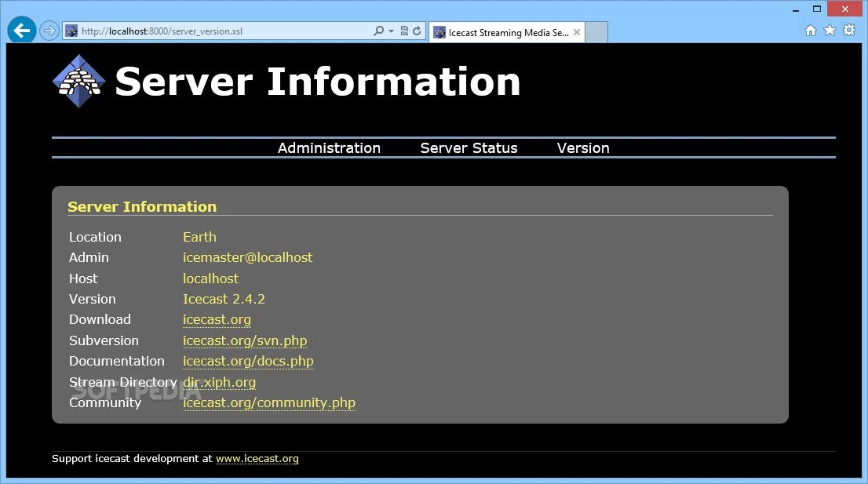Click the Icecast 2.4.2 version value
868x484 pixels.
pos(224,299)
